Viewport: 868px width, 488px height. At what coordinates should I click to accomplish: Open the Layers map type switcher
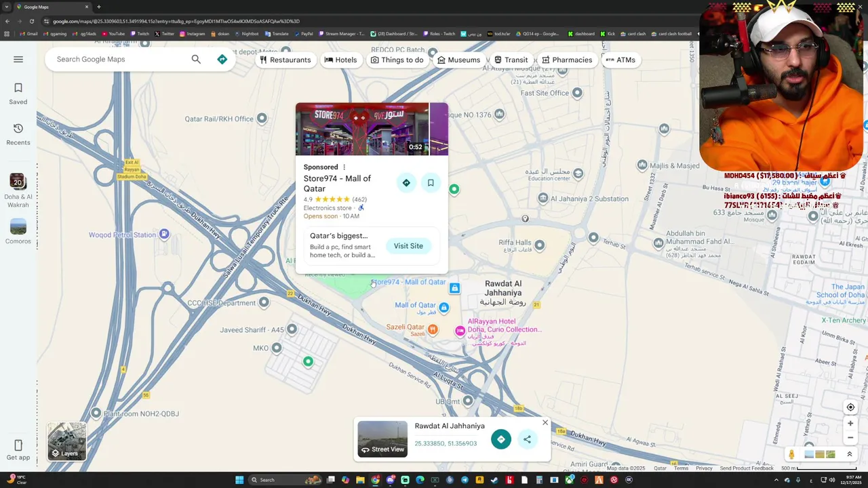coord(66,441)
